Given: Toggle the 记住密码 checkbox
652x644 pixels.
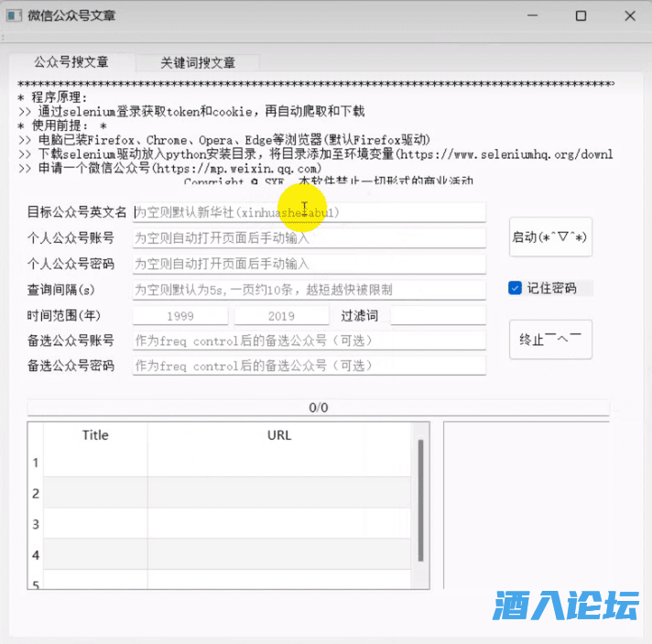Looking at the screenshot, I should 516,288.
